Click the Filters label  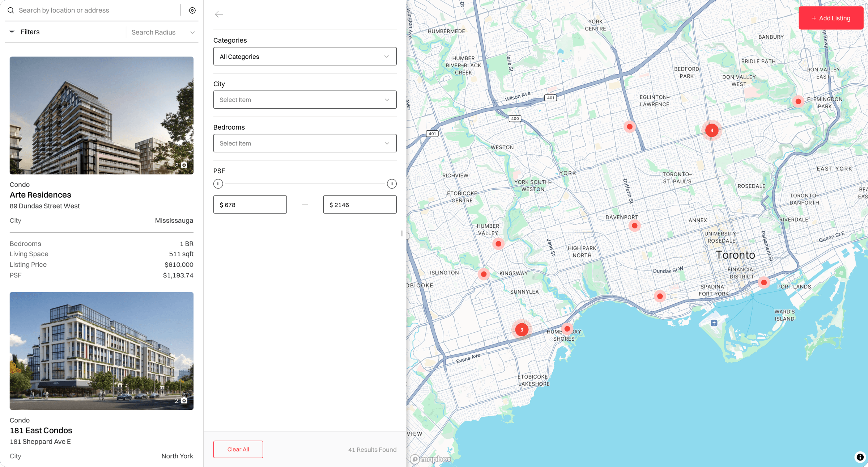[30, 32]
